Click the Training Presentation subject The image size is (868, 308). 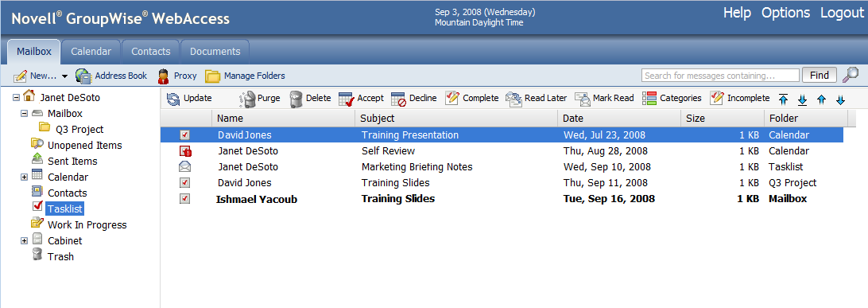[409, 135]
